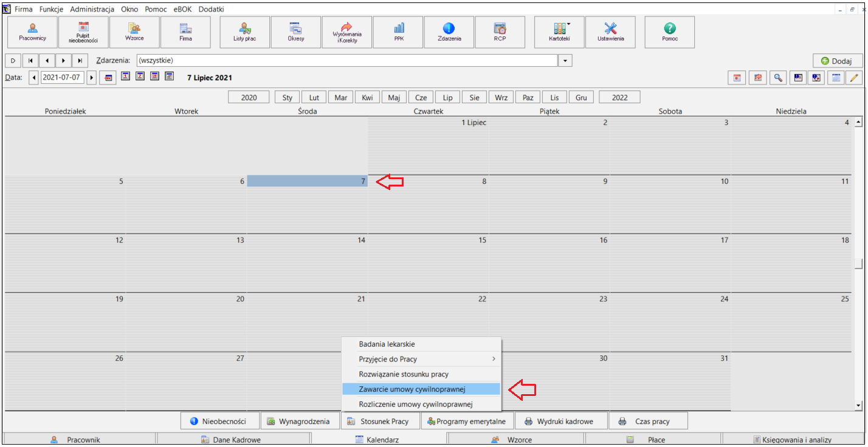Click the Dodaj button

point(838,61)
